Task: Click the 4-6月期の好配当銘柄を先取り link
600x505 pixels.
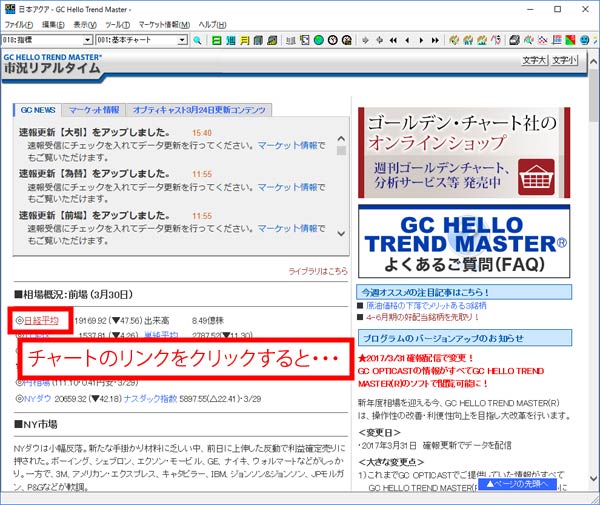Action: (422, 317)
